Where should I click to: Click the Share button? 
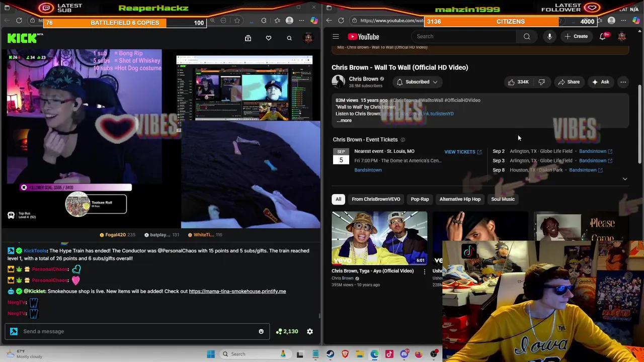[569, 82]
